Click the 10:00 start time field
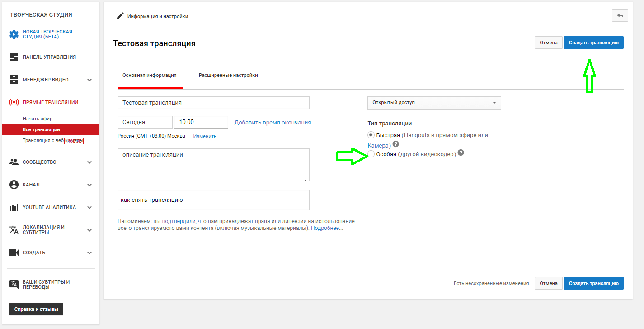Image resolution: width=644 pixels, height=329 pixels. (x=201, y=122)
